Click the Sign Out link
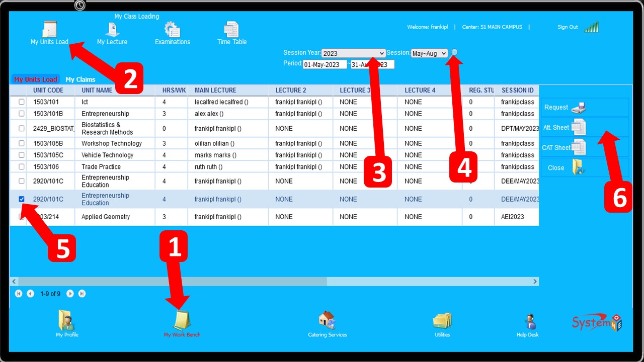The width and height of the screenshot is (644, 362). point(568,27)
